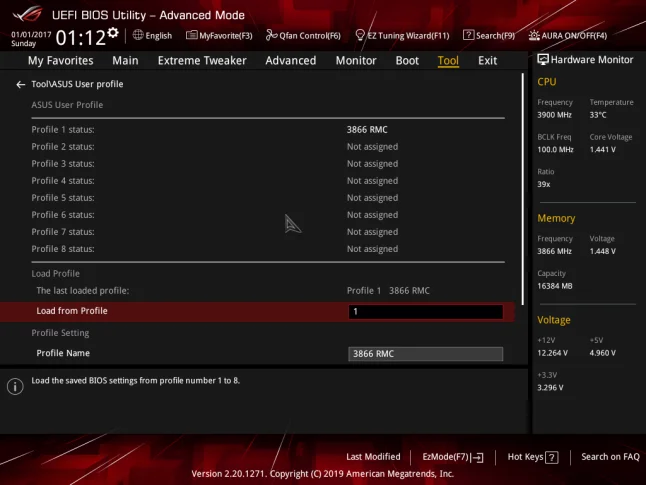The height and width of the screenshot is (485, 646).
Task: Toggle AURA ON/OFF(F4)
Action: [568, 35]
